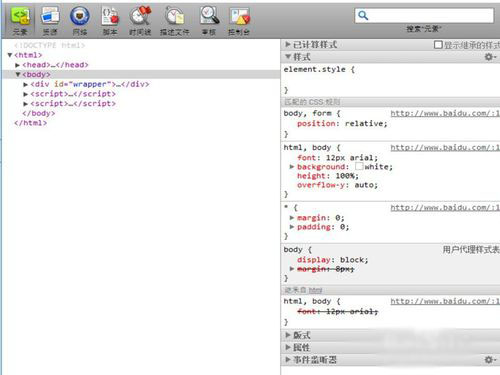Open the 时间线 (Timeline) panel icon
Image resolution: width=500 pixels, height=375 pixels.
pos(140,16)
